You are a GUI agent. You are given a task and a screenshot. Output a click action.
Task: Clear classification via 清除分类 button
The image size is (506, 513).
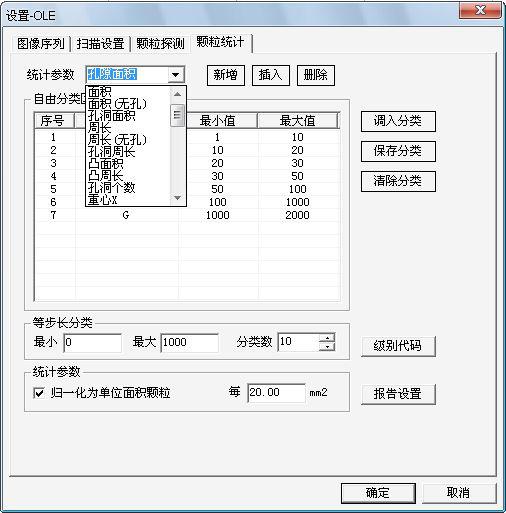point(398,181)
